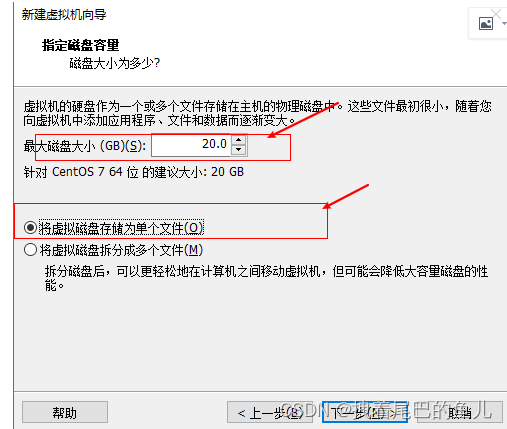Open help with the 帮助 button
507x429 pixels.
pyautogui.click(x=65, y=413)
